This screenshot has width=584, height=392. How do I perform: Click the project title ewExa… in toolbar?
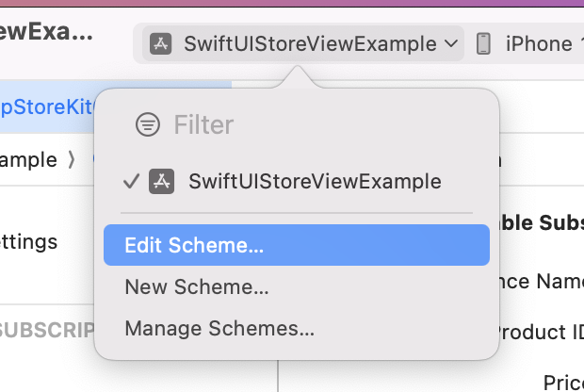pyautogui.click(x=46, y=31)
